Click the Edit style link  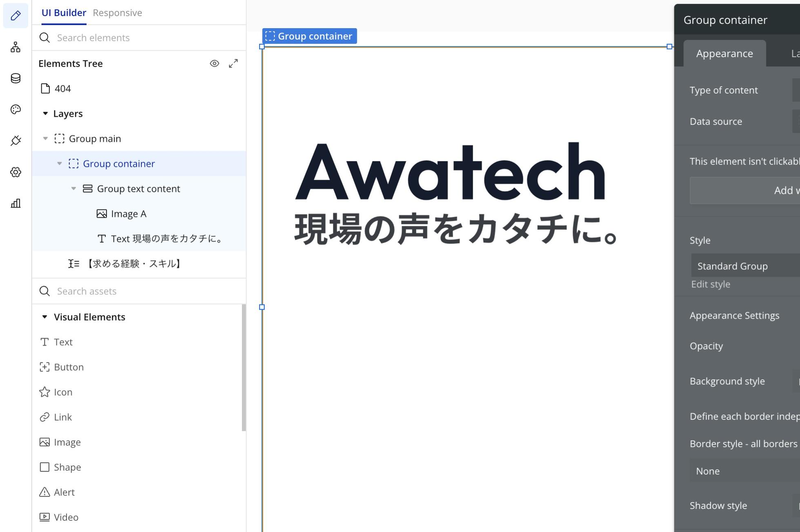[710, 284]
